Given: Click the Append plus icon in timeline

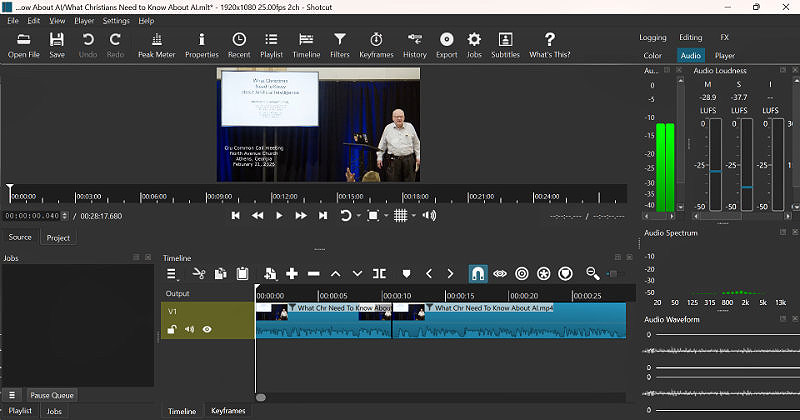Looking at the screenshot, I should click(292, 273).
